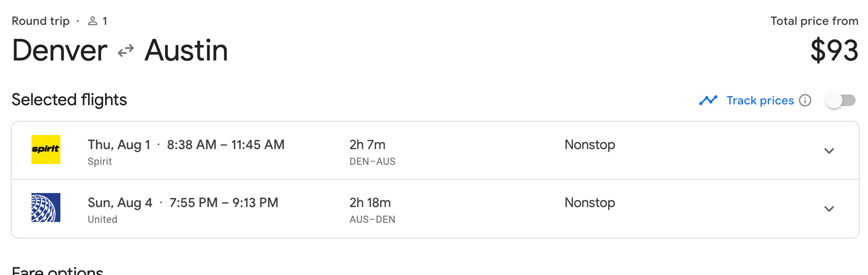The image size is (868, 275).
Task: Click Nonstop on the United flight row
Action: click(x=590, y=203)
